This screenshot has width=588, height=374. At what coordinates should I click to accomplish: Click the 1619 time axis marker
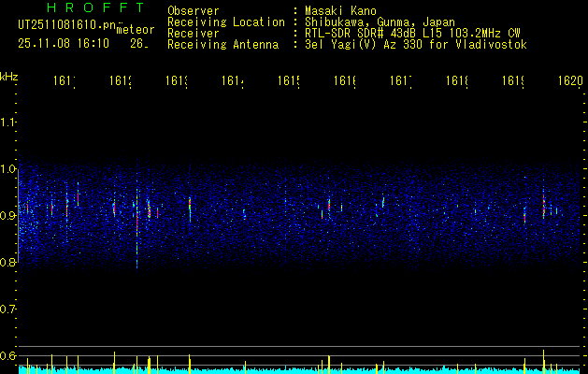coord(513,80)
